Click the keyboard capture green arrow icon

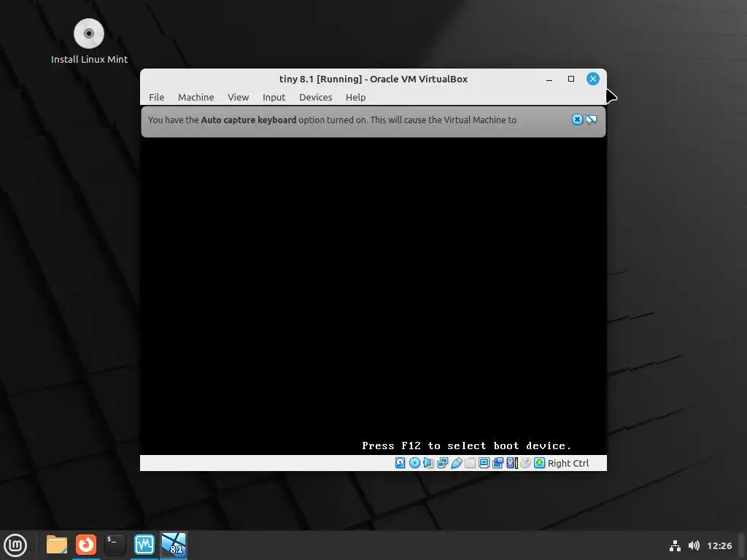[539, 463]
